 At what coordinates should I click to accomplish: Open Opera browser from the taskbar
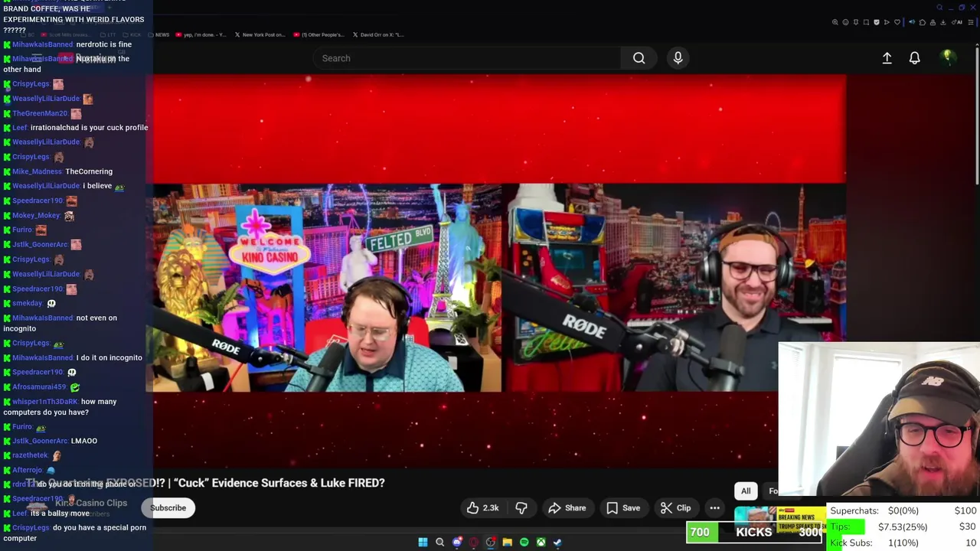pyautogui.click(x=474, y=543)
